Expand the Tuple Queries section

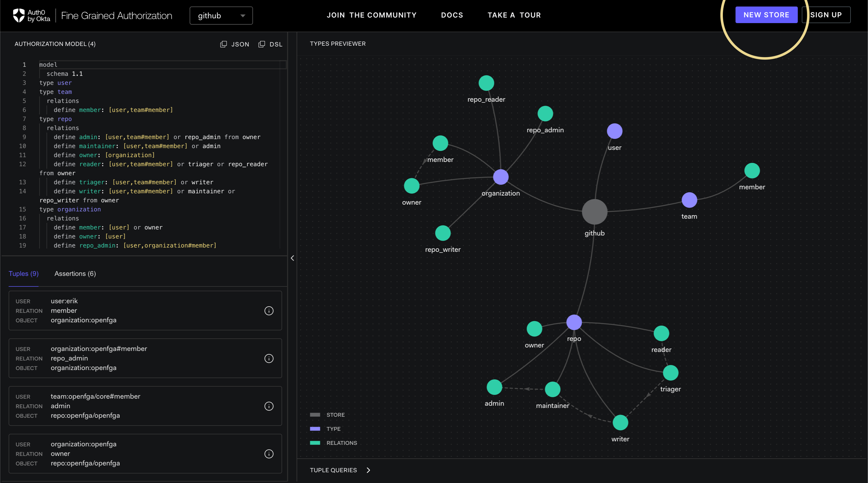tap(340, 470)
